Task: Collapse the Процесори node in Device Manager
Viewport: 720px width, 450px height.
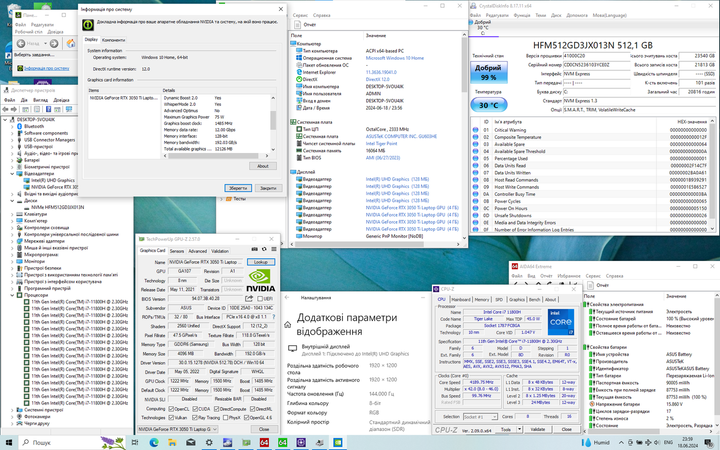Action: (x=12, y=295)
